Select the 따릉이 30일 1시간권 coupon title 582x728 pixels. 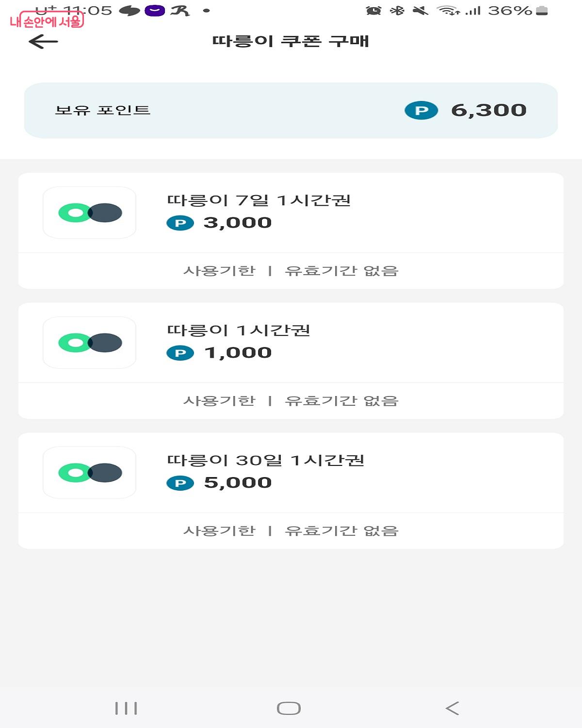pyautogui.click(x=265, y=461)
